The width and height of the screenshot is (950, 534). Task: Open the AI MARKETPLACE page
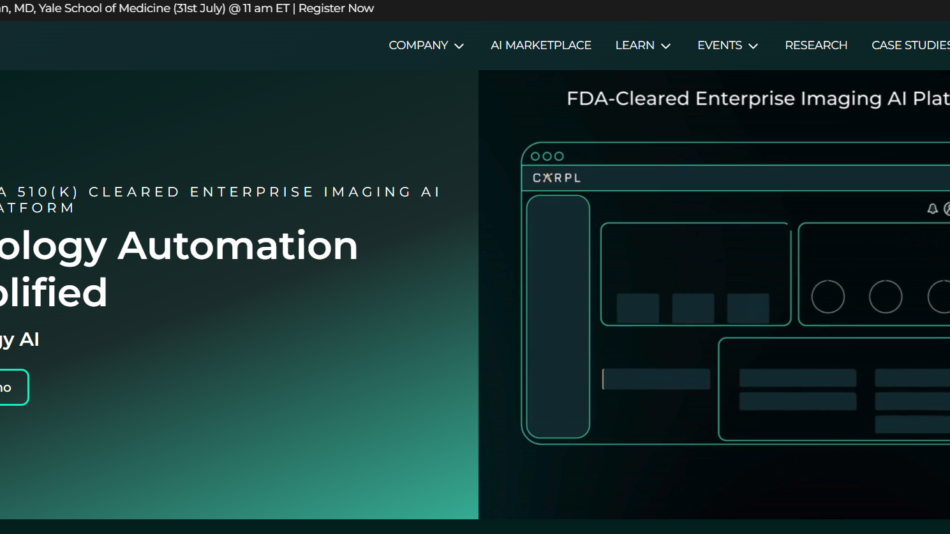(540, 45)
